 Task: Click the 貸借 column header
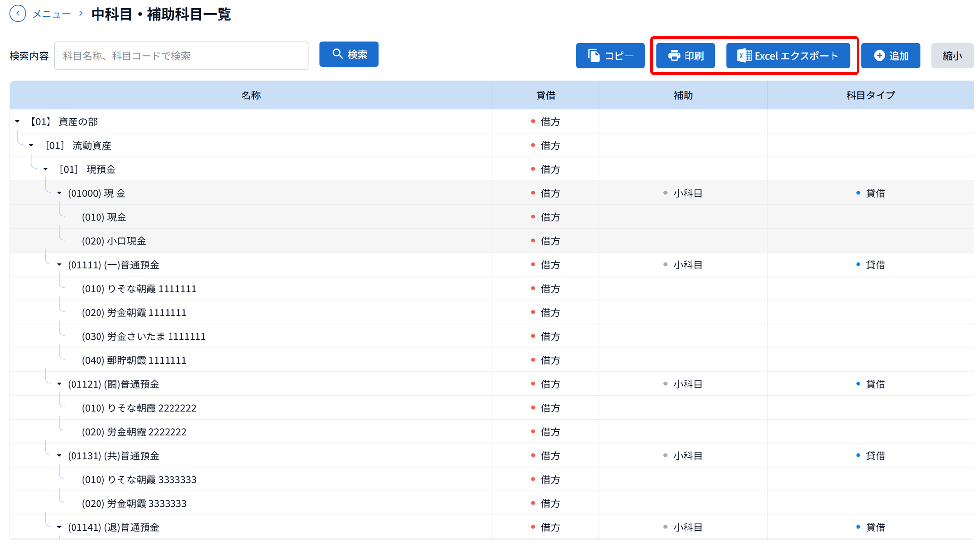[545, 95]
